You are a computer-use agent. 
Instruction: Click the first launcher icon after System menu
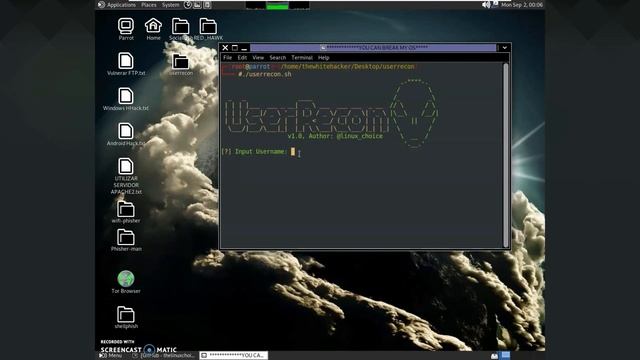click(187, 5)
